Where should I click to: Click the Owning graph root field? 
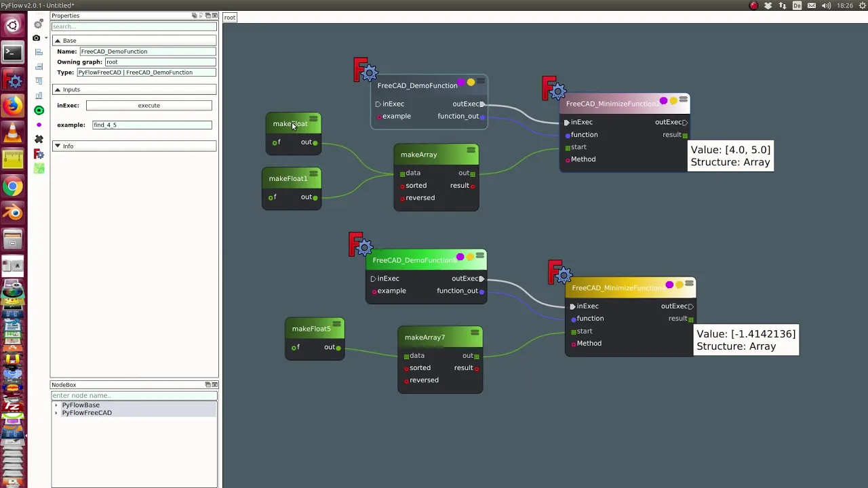(160, 62)
